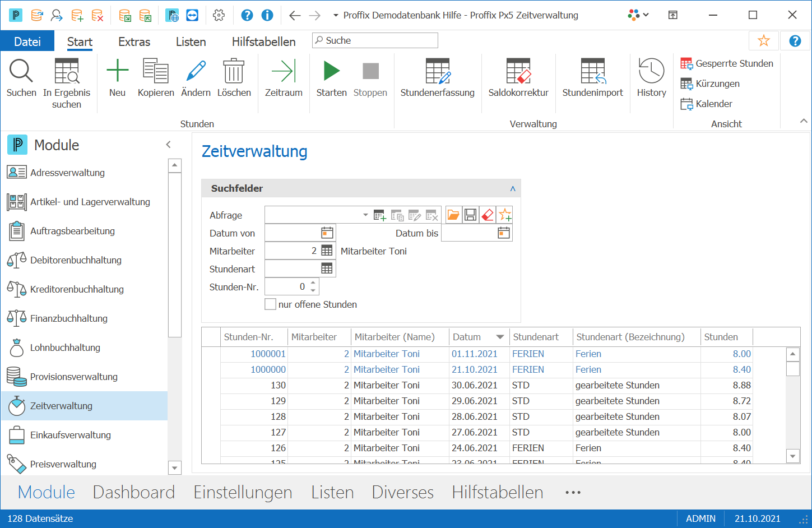Expand the Abfrage dropdown list

click(x=365, y=215)
